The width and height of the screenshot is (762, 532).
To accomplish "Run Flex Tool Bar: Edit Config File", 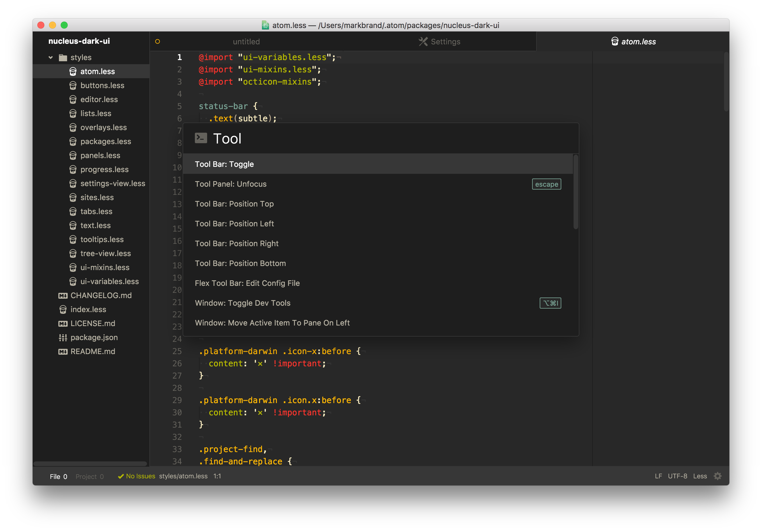I will 378,283.
